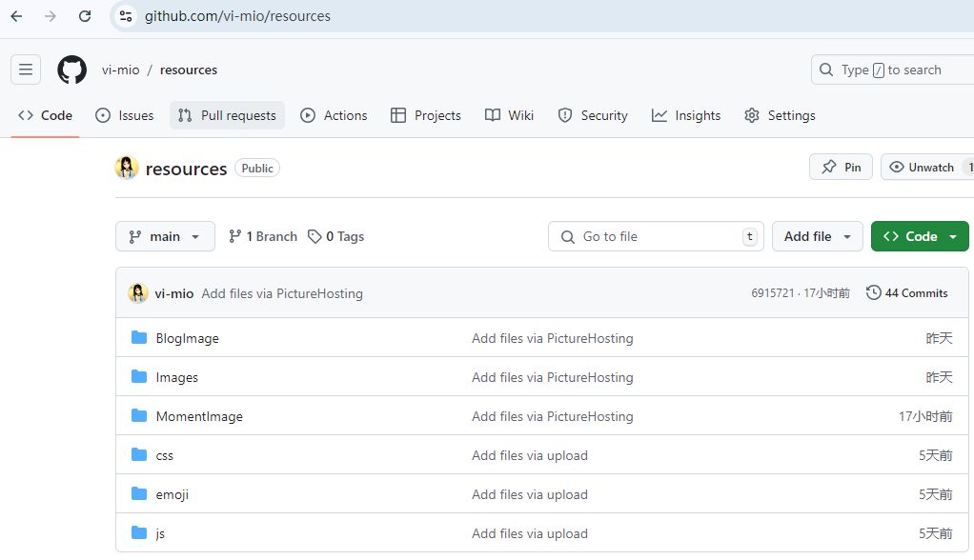This screenshot has width=974, height=560.
Task: Click the 昨天 timestamp in BlogImage row
Action: coord(939,338)
